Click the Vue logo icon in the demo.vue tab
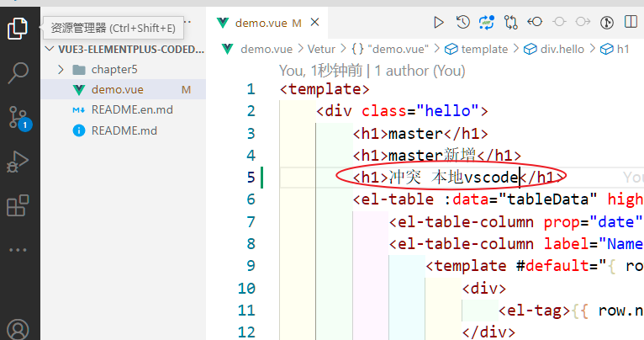644x340 pixels. pyautogui.click(x=223, y=23)
